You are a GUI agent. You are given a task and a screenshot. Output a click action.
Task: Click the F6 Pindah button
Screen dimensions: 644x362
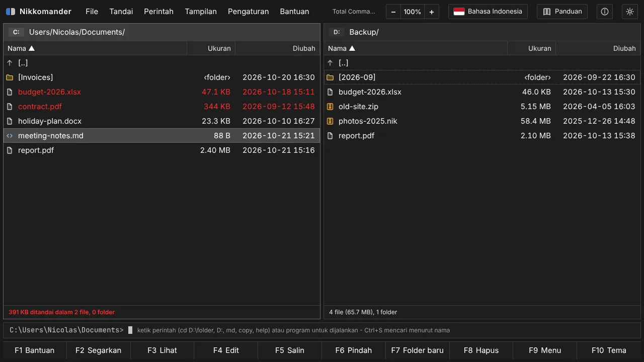tap(354, 350)
